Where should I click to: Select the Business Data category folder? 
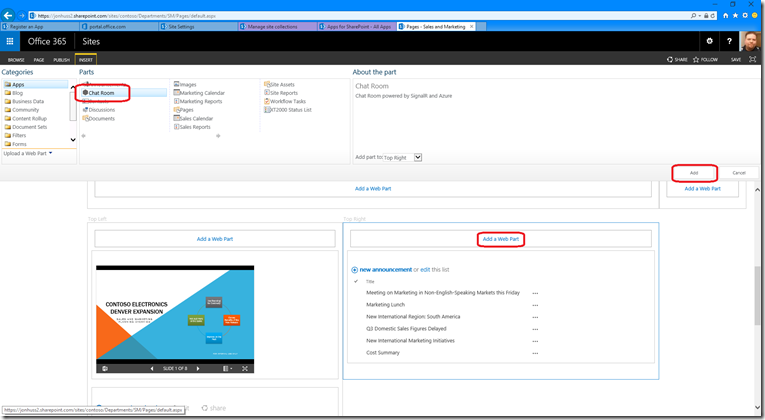30,102
